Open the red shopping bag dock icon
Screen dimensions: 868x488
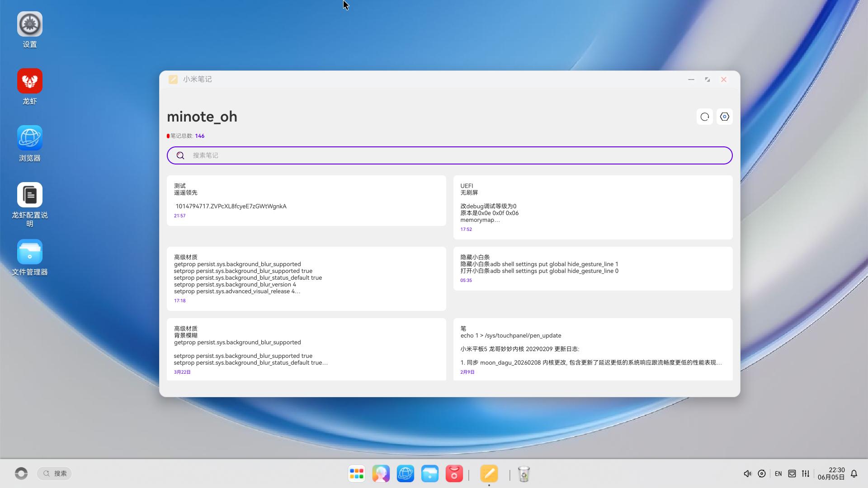454,474
